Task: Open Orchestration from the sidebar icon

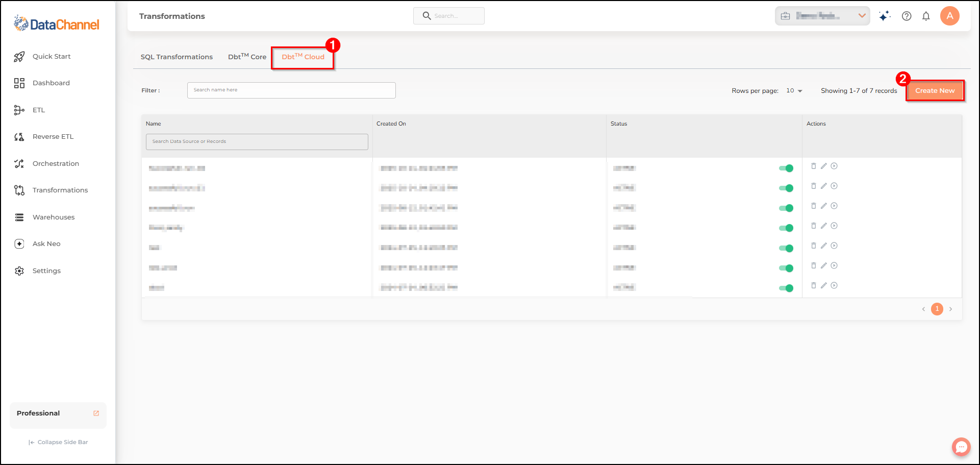Action: (19, 164)
